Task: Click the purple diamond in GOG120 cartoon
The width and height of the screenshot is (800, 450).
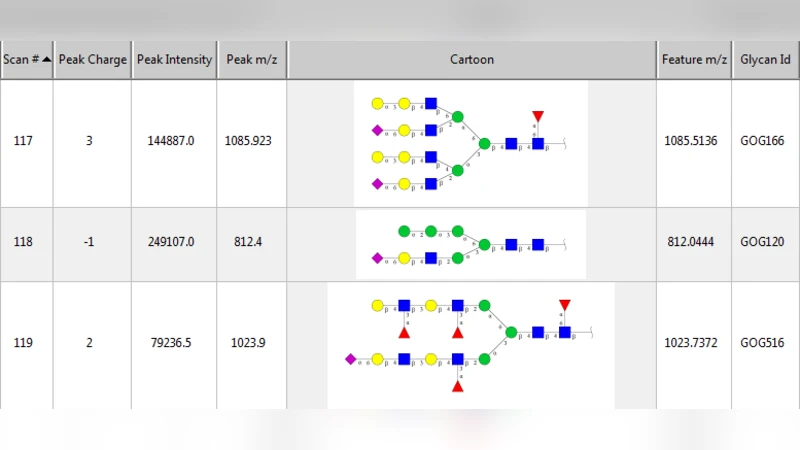Action: tap(377, 258)
